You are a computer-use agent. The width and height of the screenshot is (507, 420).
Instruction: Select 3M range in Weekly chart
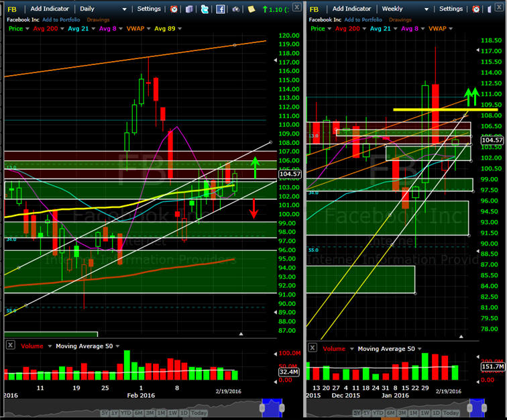pos(402,413)
